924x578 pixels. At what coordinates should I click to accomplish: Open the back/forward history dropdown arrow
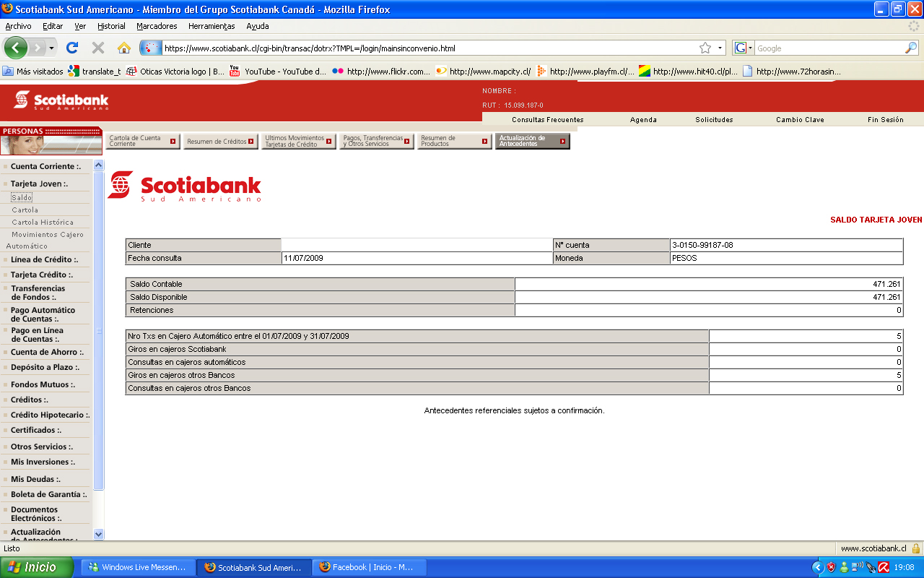pyautogui.click(x=51, y=48)
